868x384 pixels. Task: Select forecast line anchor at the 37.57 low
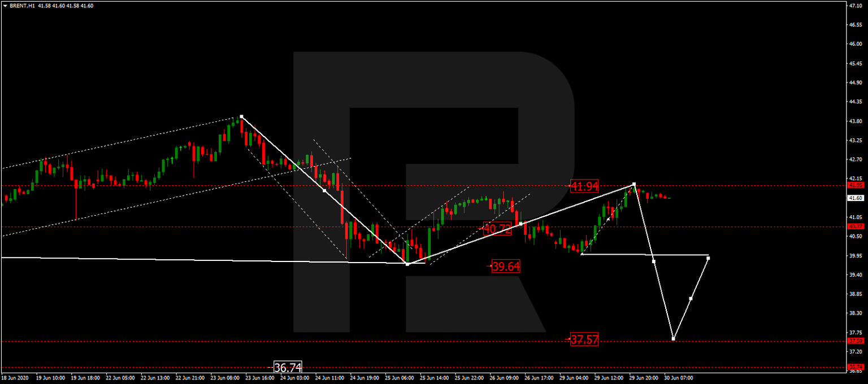coord(673,339)
